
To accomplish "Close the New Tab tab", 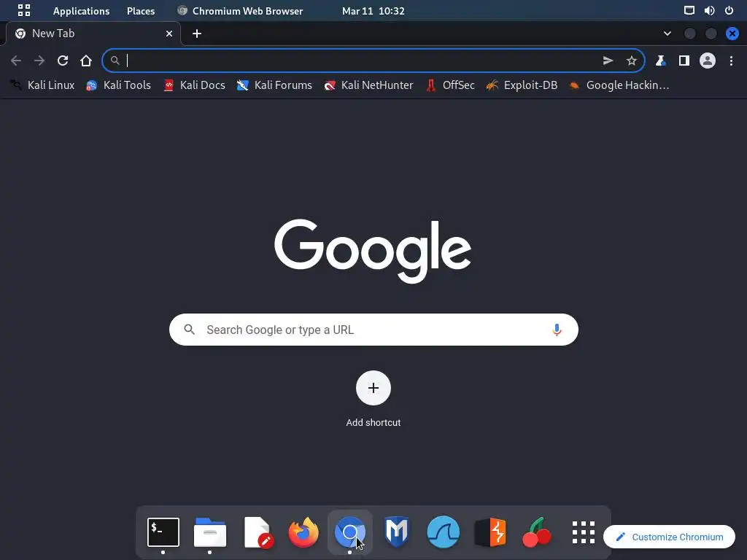I will 169,34.
